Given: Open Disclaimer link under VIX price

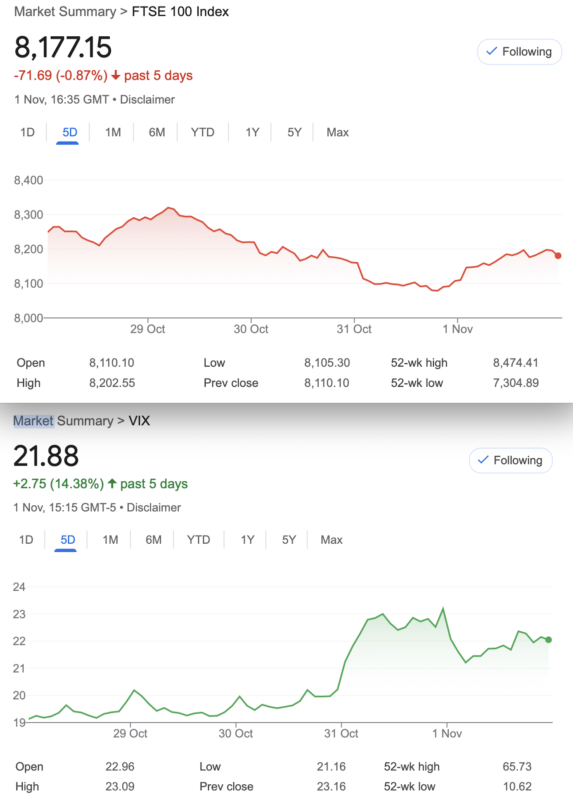Looking at the screenshot, I should point(154,508).
